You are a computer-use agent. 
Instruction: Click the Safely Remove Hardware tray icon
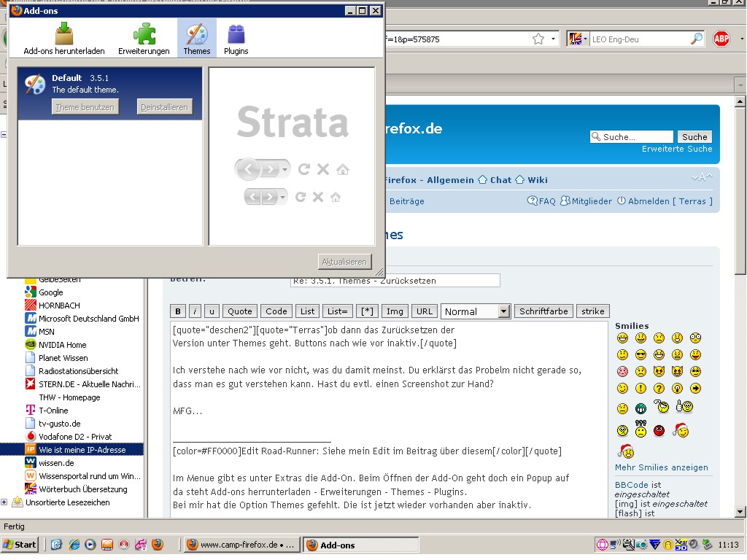[708, 545]
